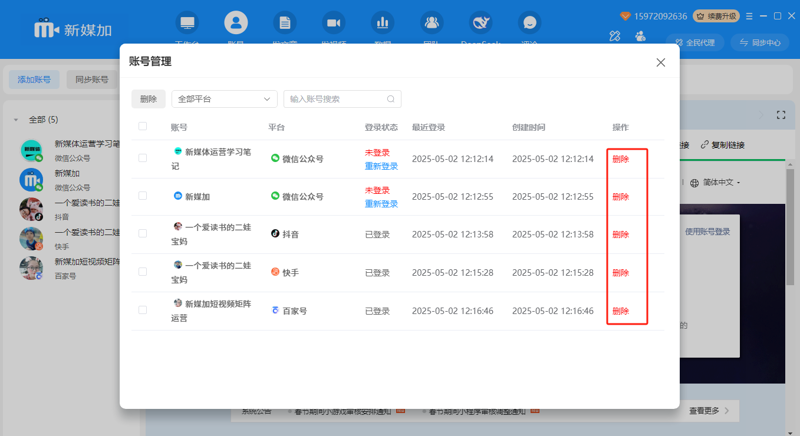Open the workbench monitor icon in top navigation
Image resolution: width=800 pixels, height=436 pixels.
point(187,23)
